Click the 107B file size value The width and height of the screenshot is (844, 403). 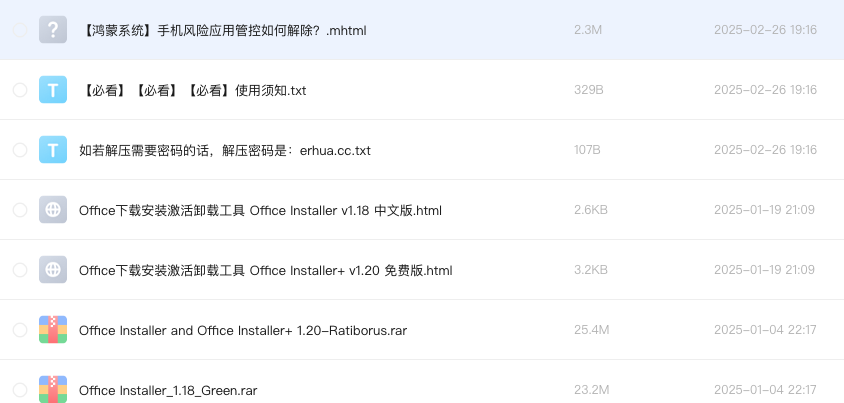click(x=587, y=150)
